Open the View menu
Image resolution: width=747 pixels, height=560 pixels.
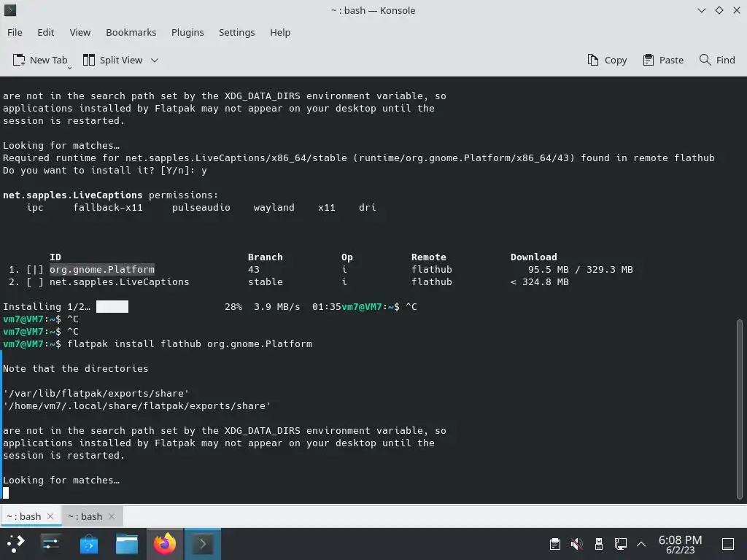tap(80, 32)
